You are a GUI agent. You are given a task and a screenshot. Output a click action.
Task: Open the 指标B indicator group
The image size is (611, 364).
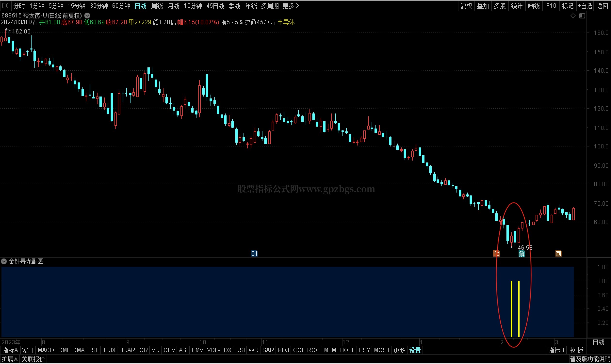point(556,350)
